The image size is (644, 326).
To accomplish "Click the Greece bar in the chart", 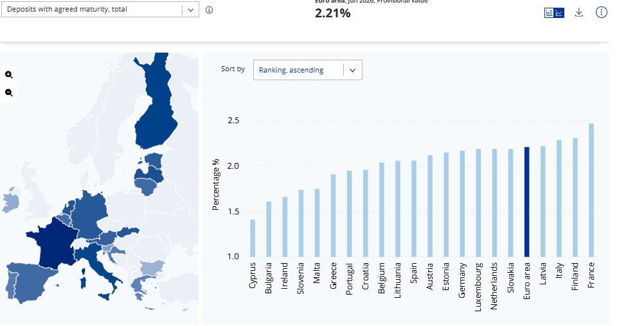I will pos(334,216).
